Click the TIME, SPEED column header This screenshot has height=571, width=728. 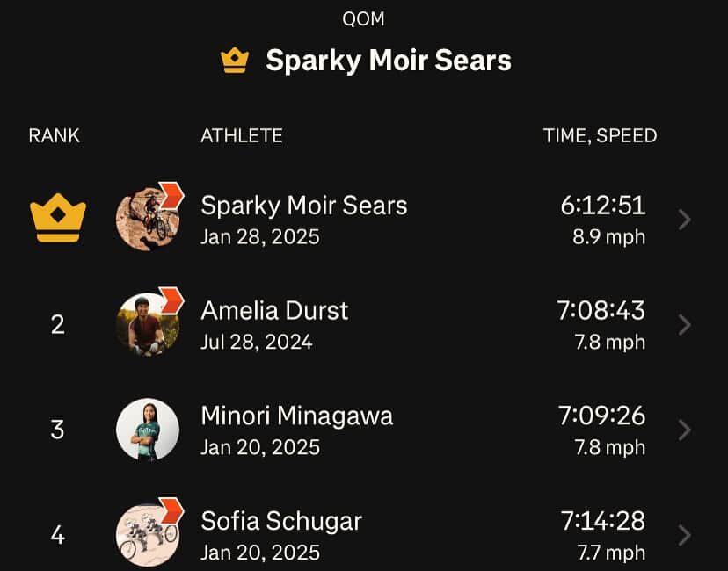coord(601,135)
